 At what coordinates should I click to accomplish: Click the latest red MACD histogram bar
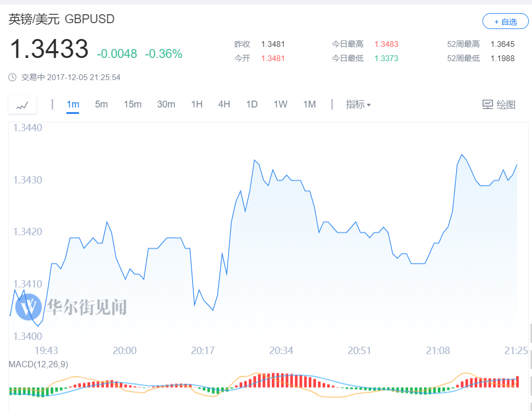518,382
